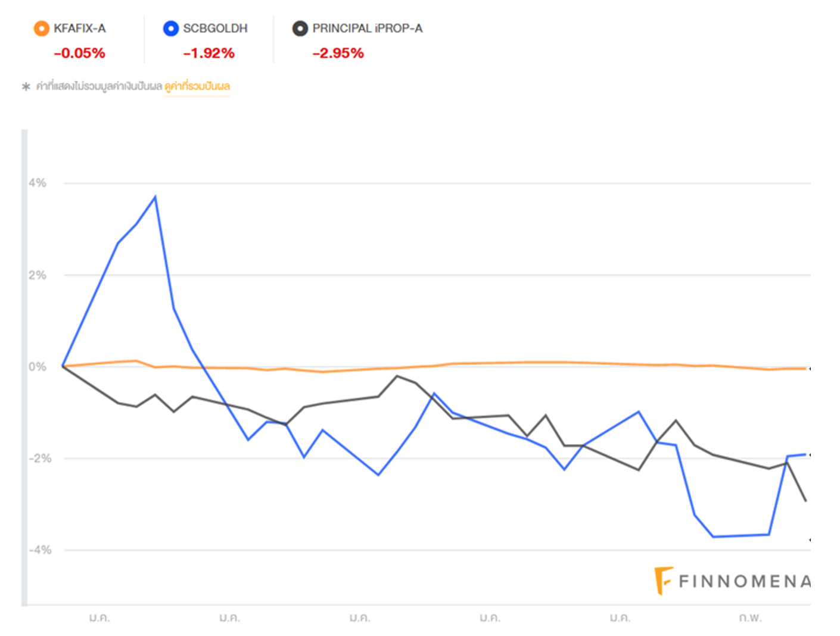Viewport: 840px width, 636px height.
Task: Toggle the KFAFIX-A series label
Action: pyautogui.click(x=79, y=29)
